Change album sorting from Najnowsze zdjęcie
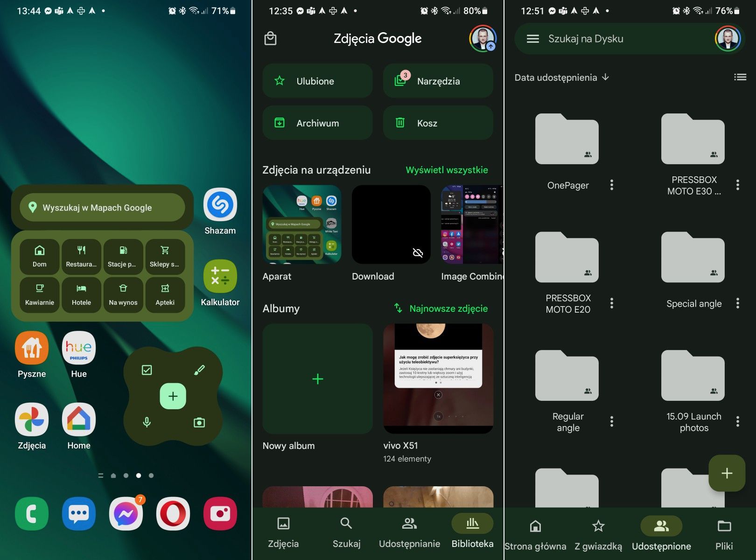 [441, 308]
